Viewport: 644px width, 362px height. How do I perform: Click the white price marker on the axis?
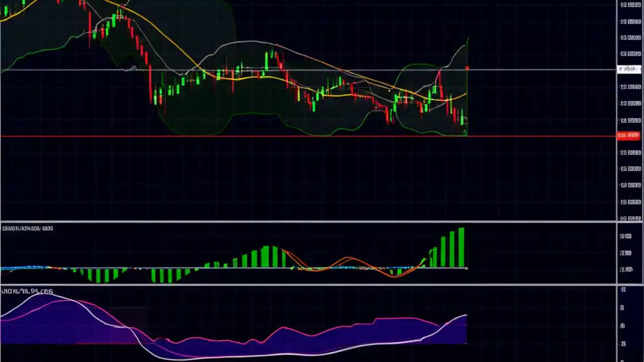628,69
